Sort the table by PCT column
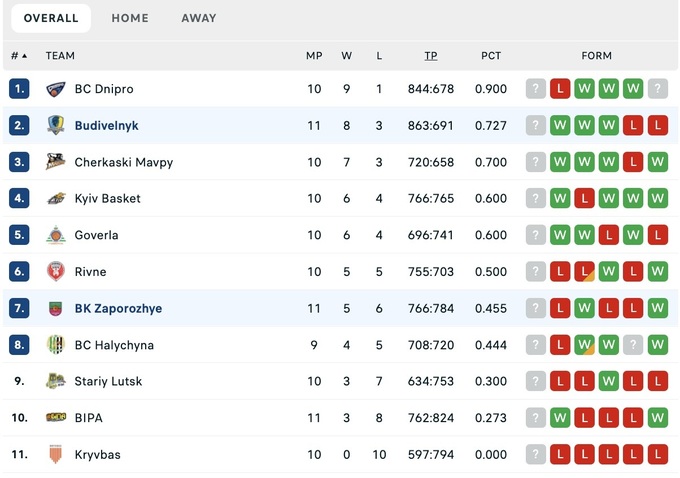 click(x=491, y=56)
